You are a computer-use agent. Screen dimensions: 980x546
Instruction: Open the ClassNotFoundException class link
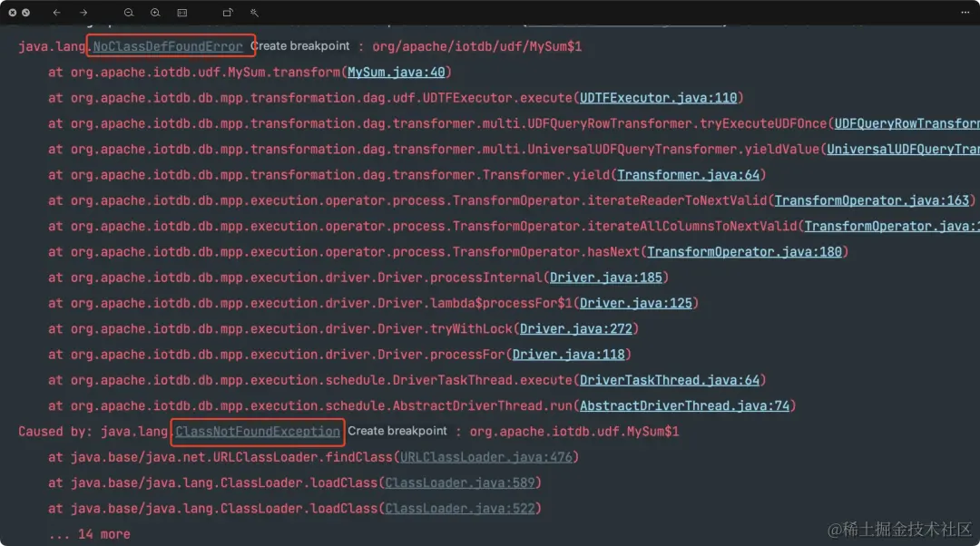[258, 432]
